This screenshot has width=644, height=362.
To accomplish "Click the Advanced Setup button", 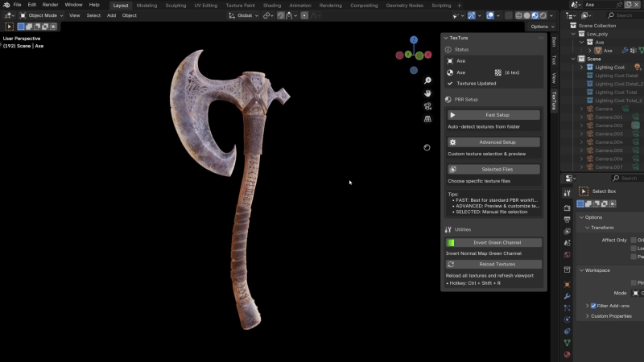I will pos(493,142).
